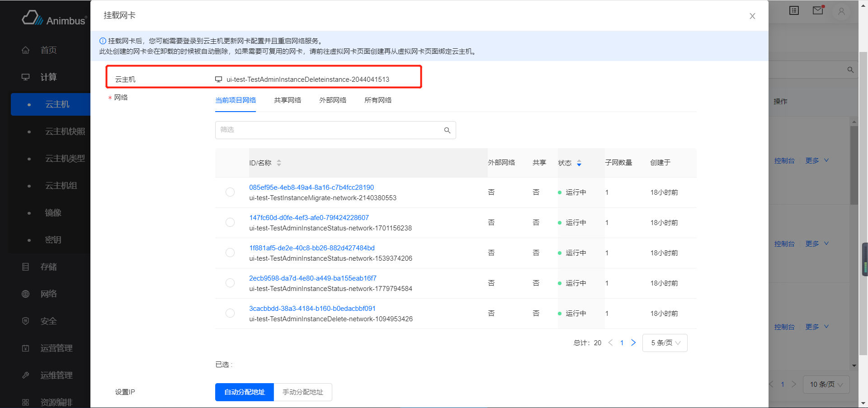Expand the 10 条/页 dropdown
This screenshot has width=868, height=408.
[x=826, y=385]
